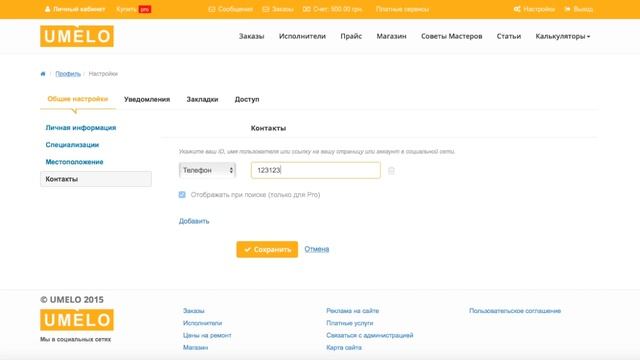Delete the contact using the trash icon
Screen dimensions: 640x360
(x=391, y=171)
